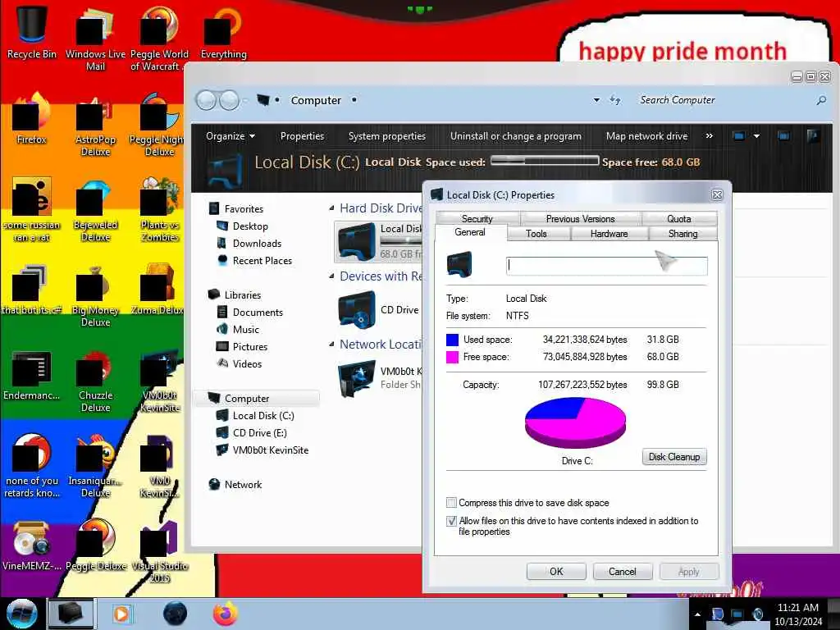Show more toolbar commands chevron
Screen dimensions: 840x630
[x=710, y=136]
